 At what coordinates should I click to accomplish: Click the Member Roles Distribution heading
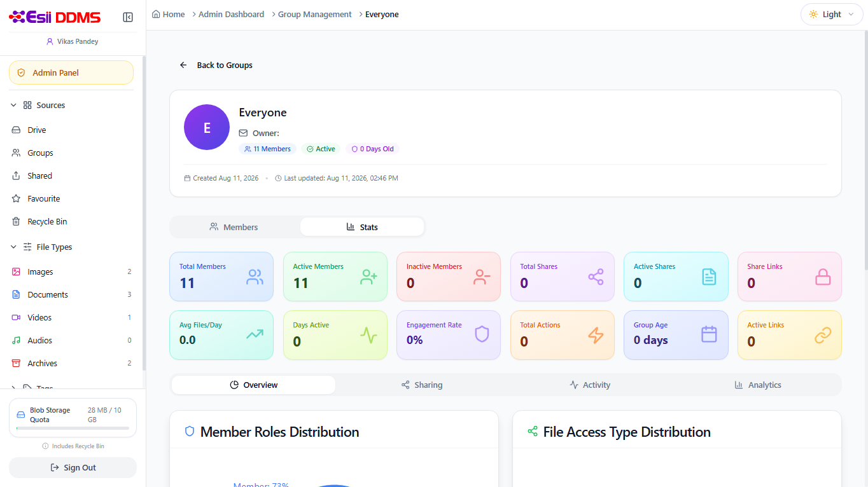(279, 432)
